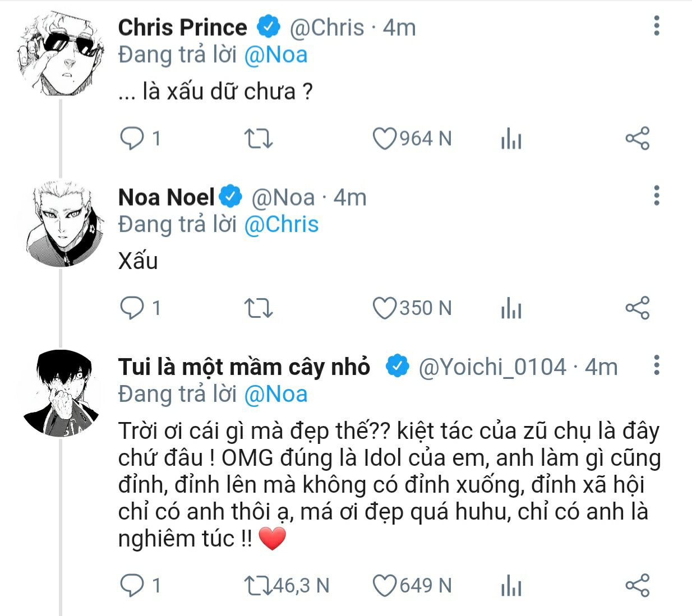Image resolution: width=692 pixels, height=616 pixels.
Task: Retweet Noa Noel's "Xấu" tweet
Action: [x=259, y=308]
